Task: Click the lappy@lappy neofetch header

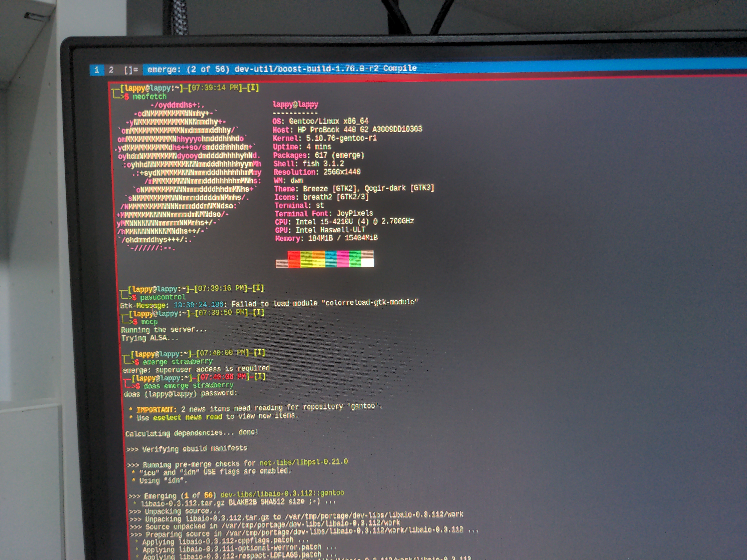Action: coord(295,104)
